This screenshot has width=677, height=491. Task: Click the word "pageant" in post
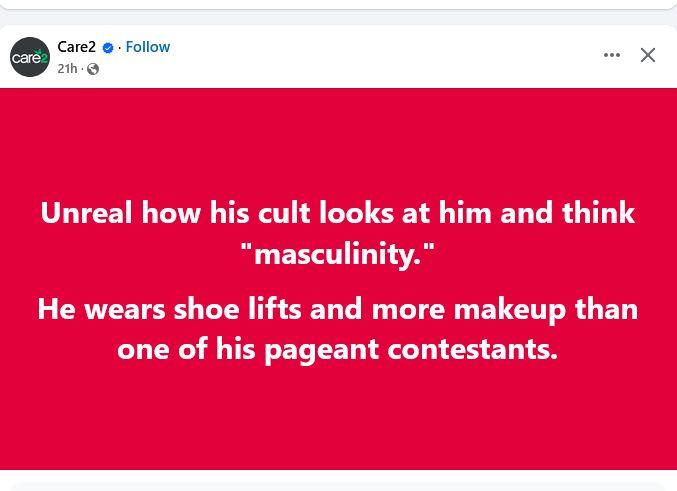(x=322, y=352)
